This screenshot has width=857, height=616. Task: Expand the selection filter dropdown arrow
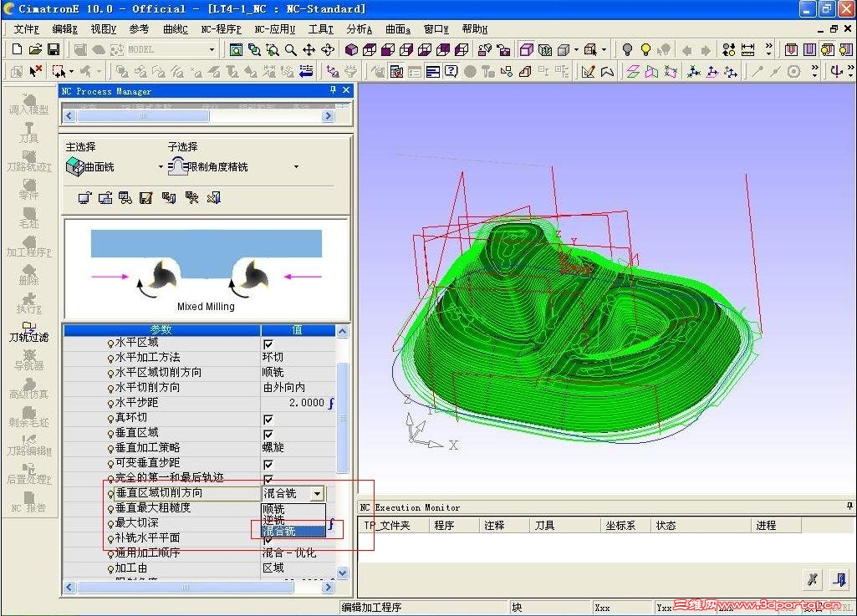(x=72, y=72)
